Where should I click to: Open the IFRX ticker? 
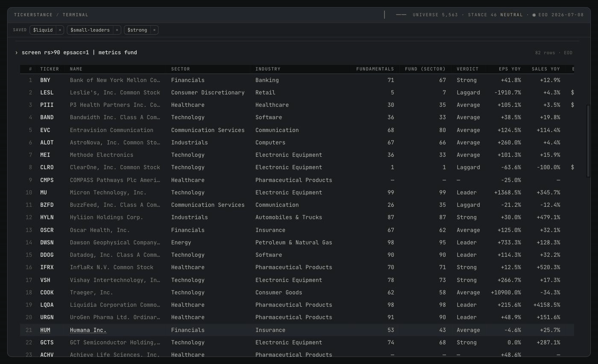coord(47,267)
